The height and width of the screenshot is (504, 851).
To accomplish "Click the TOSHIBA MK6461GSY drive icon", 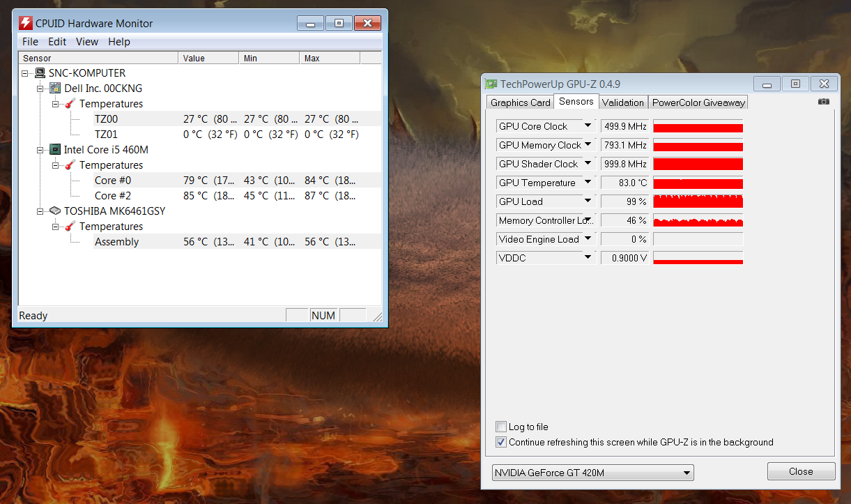I will coord(56,211).
